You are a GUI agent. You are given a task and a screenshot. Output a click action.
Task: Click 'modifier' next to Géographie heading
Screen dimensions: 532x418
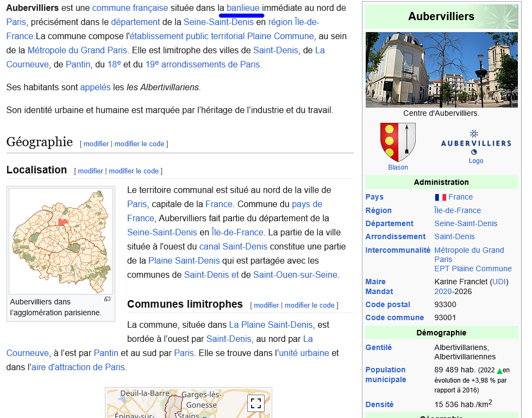96,144
